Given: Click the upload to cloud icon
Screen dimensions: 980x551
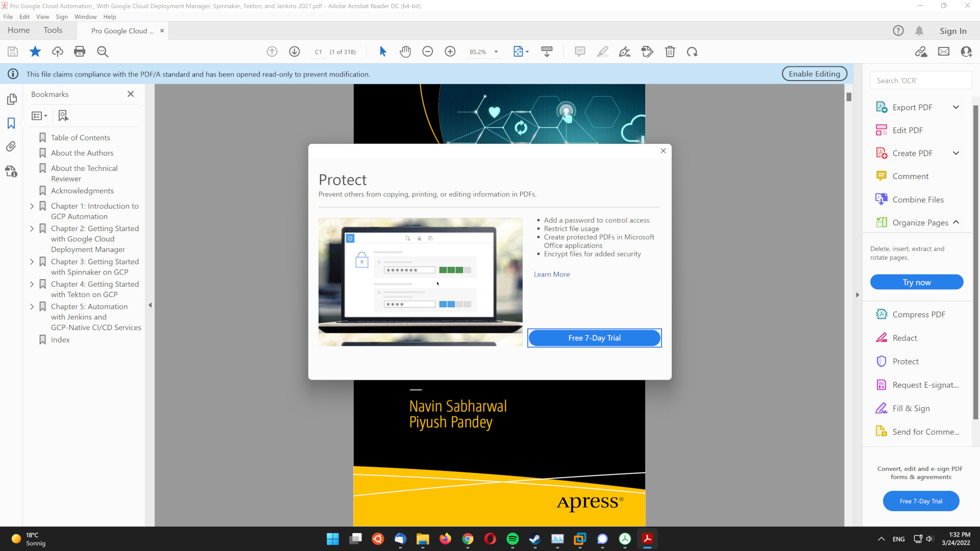Looking at the screenshot, I should (58, 52).
